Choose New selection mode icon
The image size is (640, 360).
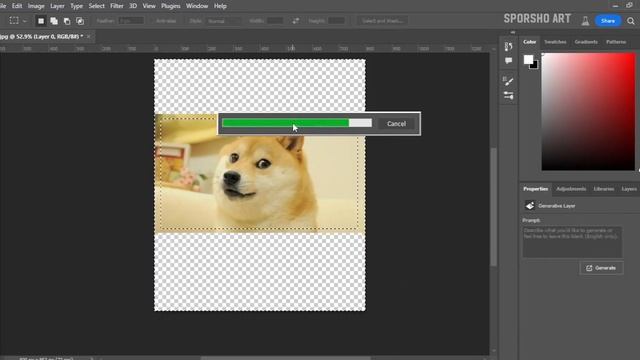pyautogui.click(x=41, y=21)
